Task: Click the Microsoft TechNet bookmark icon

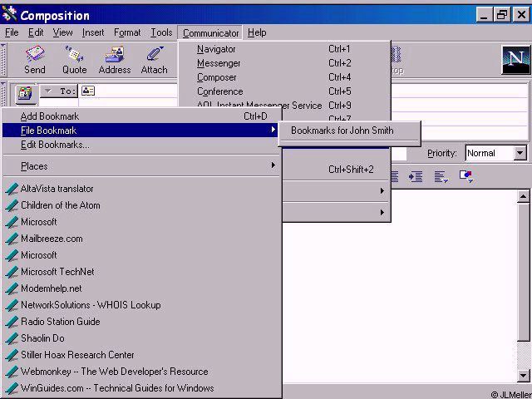Action: coord(12,272)
